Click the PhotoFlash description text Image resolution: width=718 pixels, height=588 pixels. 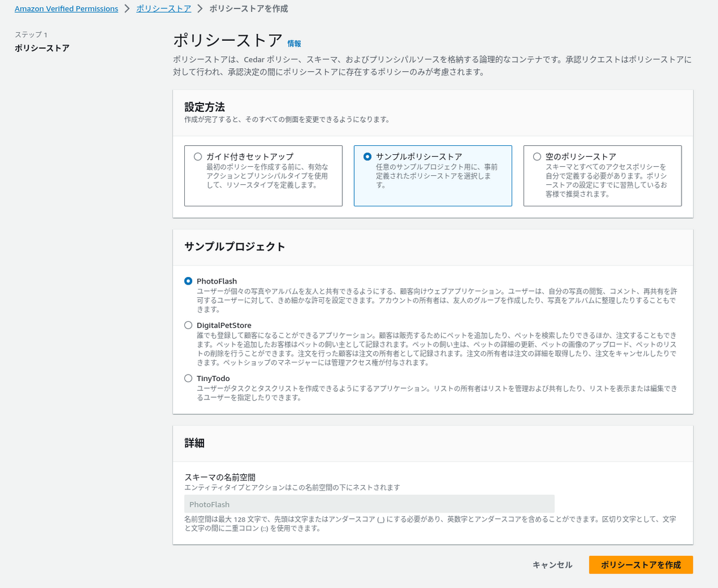[x=437, y=300]
